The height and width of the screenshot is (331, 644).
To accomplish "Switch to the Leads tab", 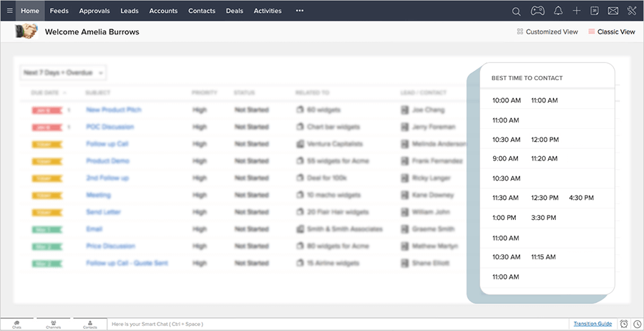I will [130, 11].
